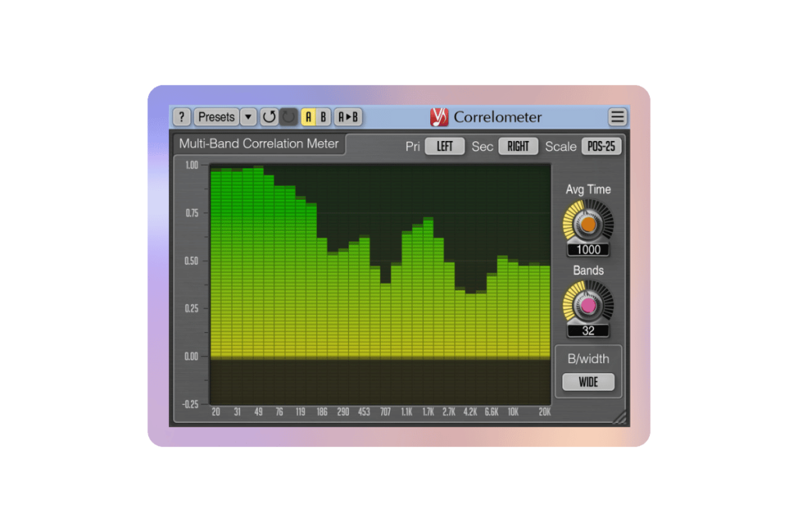Click the 1.1K frequency label
Image resolution: width=798 pixels, height=532 pixels.
[x=407, y=412]
